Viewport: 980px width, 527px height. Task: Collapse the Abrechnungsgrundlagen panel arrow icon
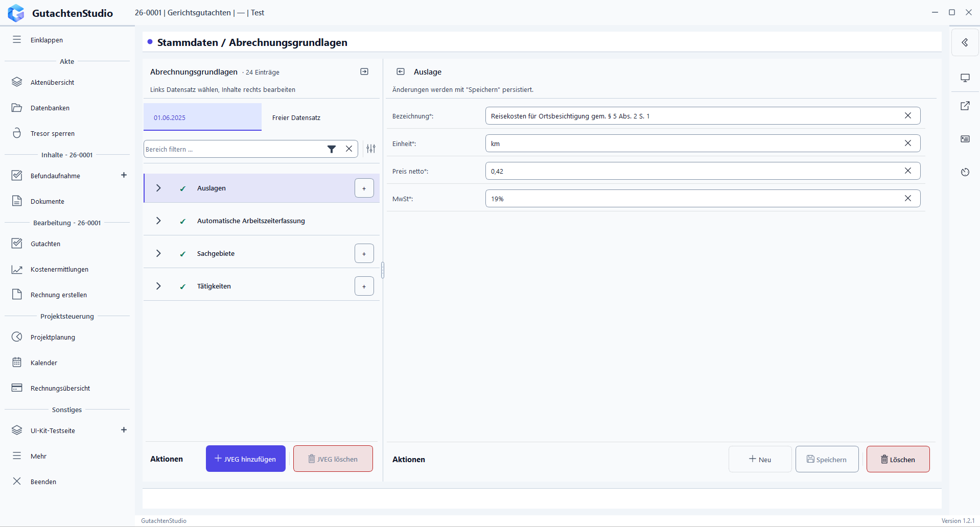click(x=364, y=71)
